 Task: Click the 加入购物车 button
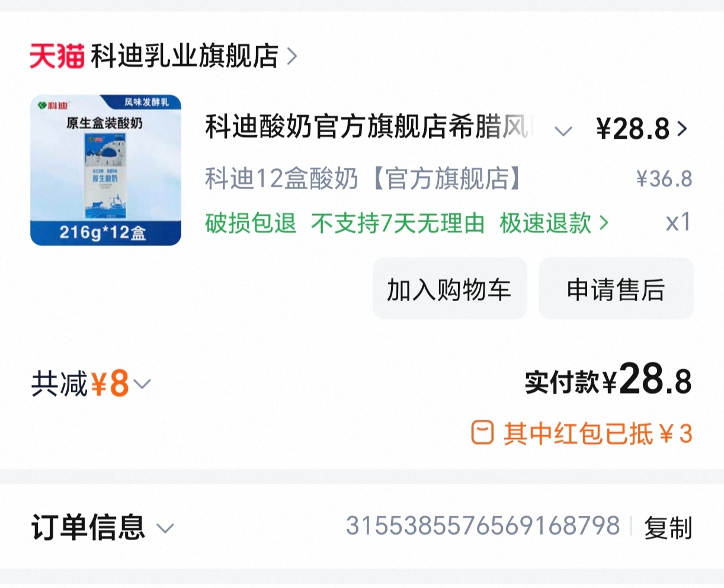coord(450,289)
